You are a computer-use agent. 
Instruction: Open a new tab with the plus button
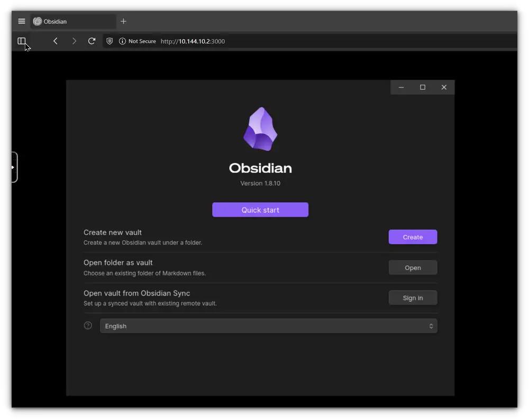(123, 21)
